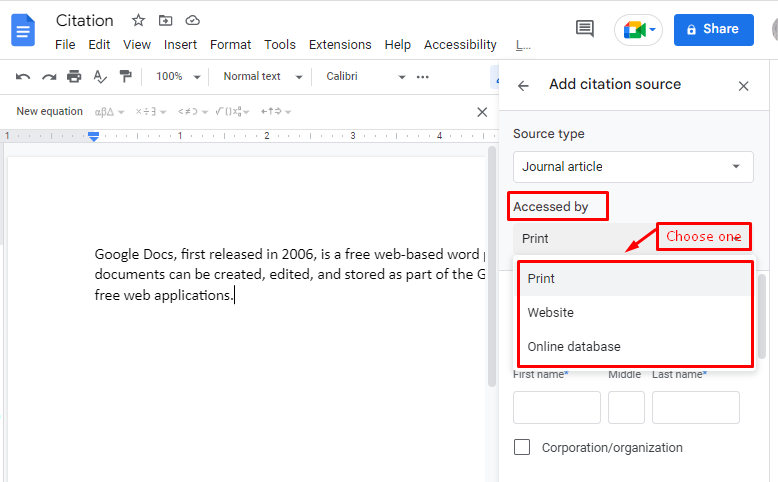Select Print from the dropdown list

(x=636, y=279)
